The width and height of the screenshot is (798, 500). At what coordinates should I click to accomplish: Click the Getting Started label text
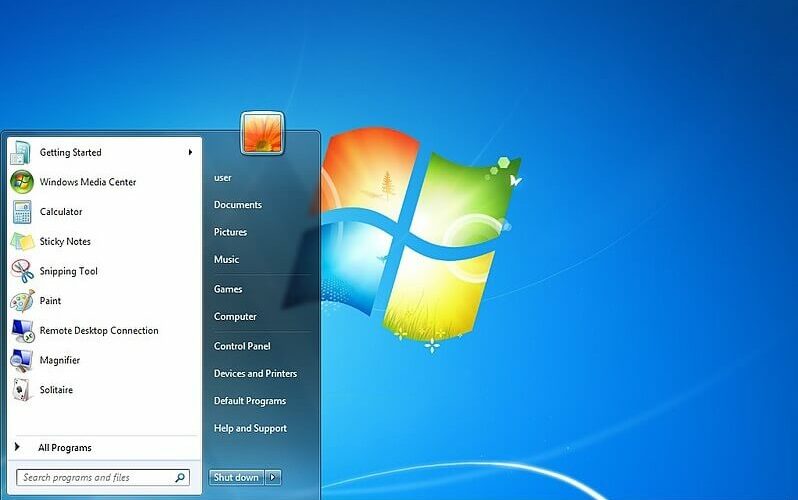coord(70,153)
